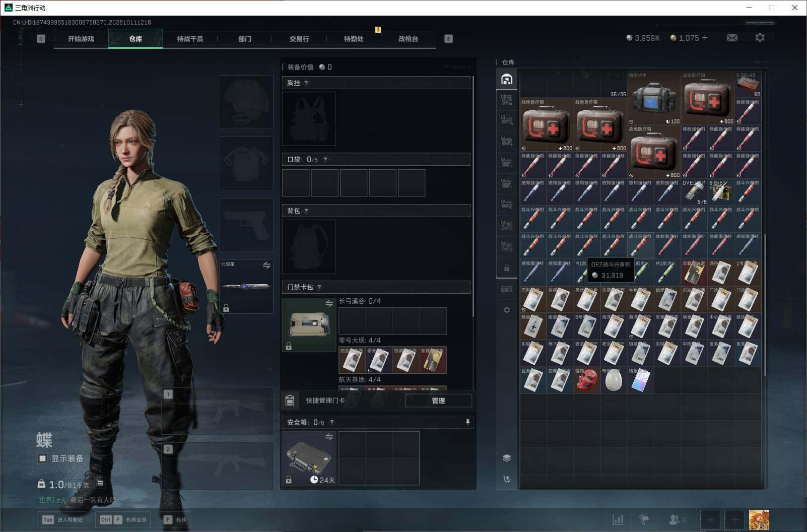Click the stash stack layers icon

[507, 458]
